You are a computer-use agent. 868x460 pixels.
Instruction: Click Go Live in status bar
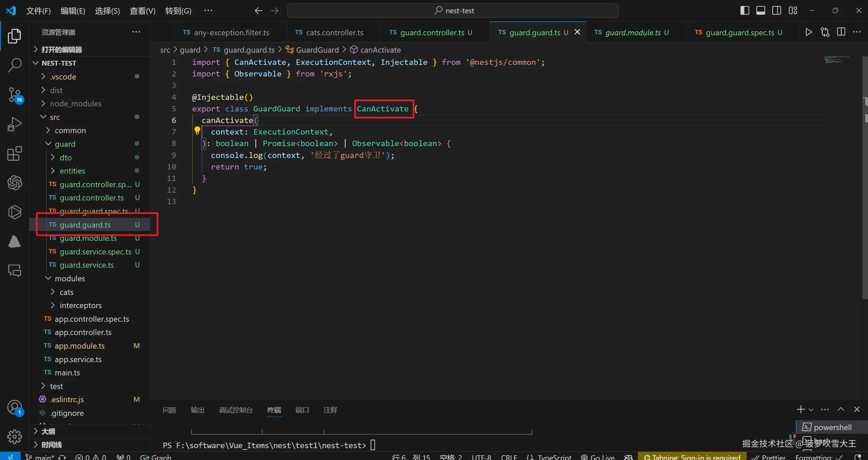pos(598,457)
